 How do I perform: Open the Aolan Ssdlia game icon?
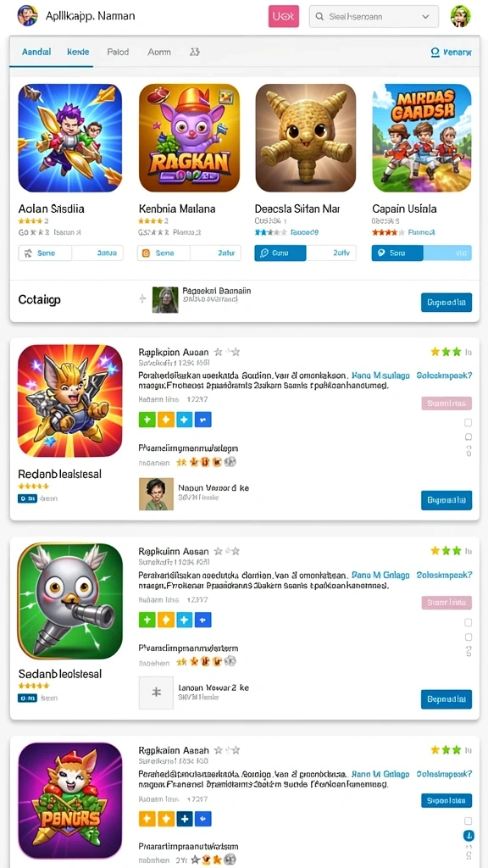tap(69, 138)
